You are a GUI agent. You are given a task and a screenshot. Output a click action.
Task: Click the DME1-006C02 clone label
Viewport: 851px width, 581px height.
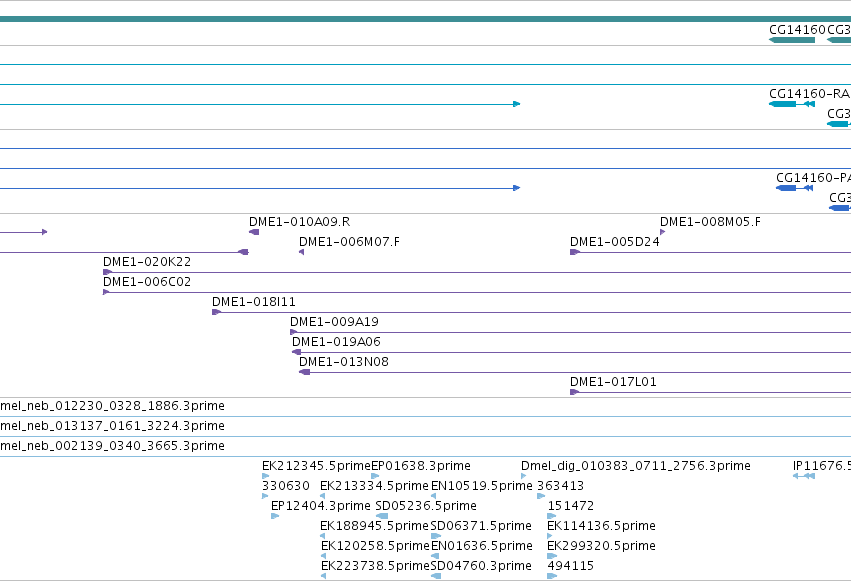point(147,282)
